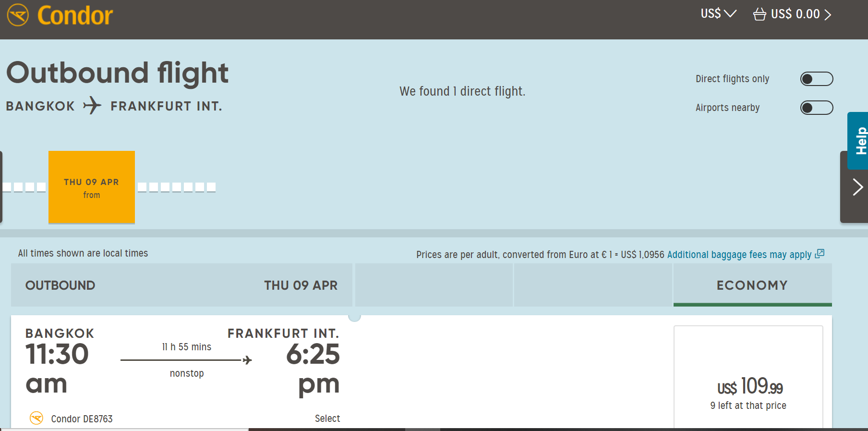The height and width of the screenshot is (431, 868).
Task: Click Select under the Frankfurt arrival time
Action: click(x=327, y=419)
